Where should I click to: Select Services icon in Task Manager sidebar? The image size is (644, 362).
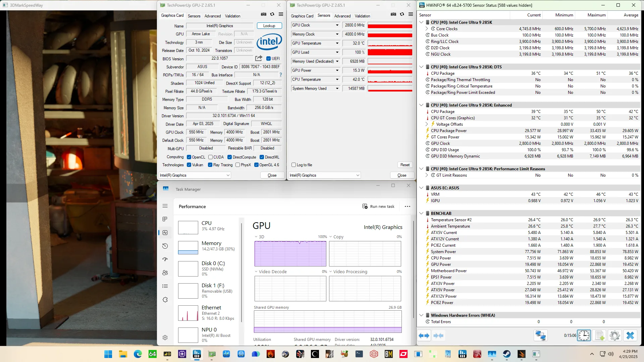point(165,300)
